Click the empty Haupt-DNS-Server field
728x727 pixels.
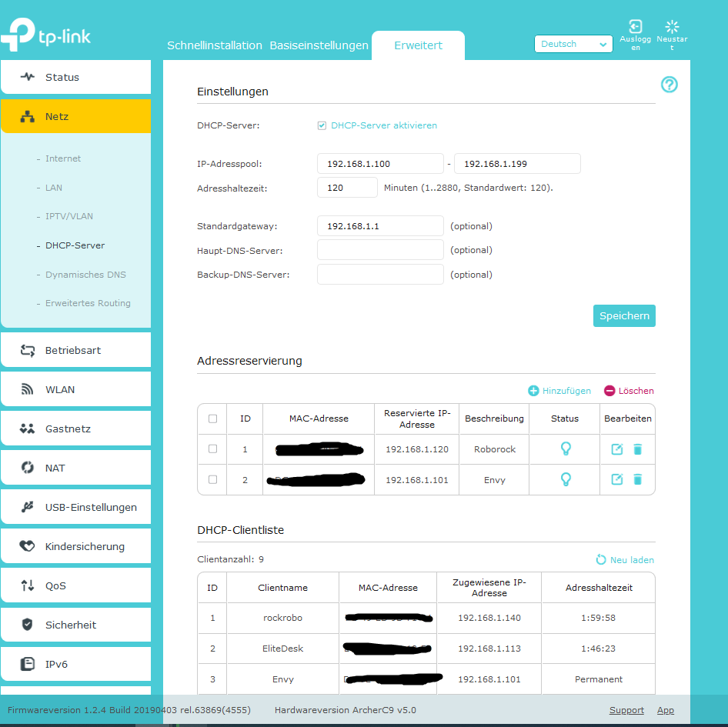click(x=380, y=250)
